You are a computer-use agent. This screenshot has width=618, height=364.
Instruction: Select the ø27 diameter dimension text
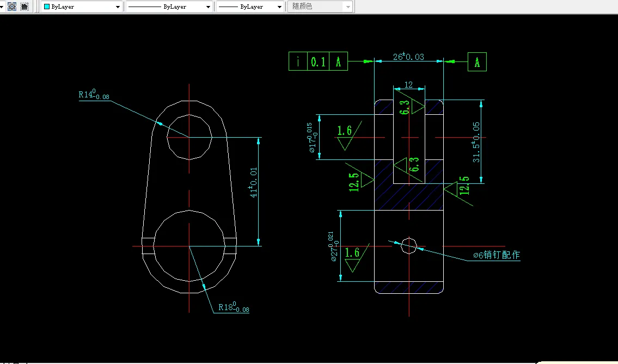click(x=333, y=246)
